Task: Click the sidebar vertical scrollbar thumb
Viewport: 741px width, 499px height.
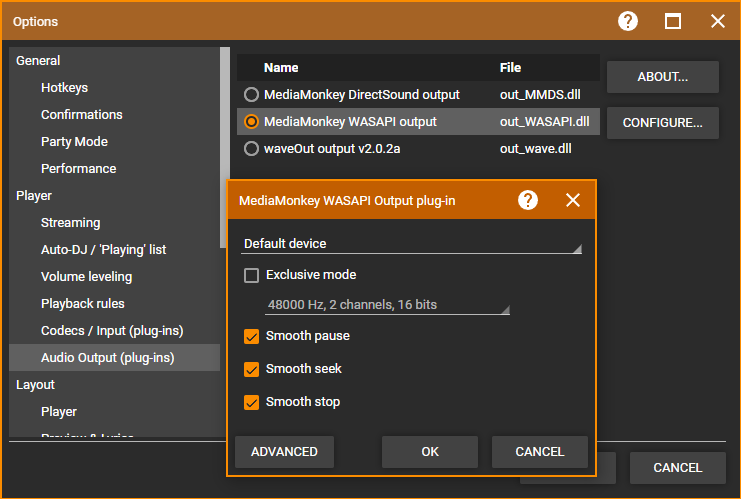Action: pos(224,147)
